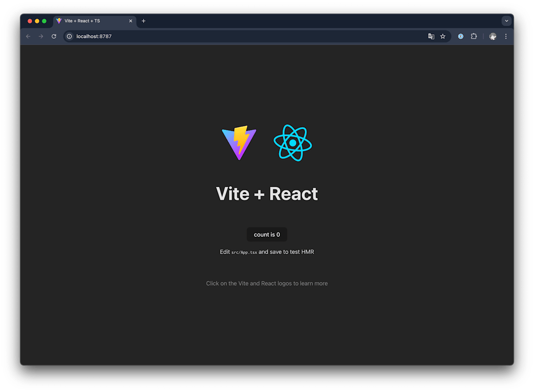Expand the tab search dropdown arrow
The image size is (534, 392).
tap(506, 21)
